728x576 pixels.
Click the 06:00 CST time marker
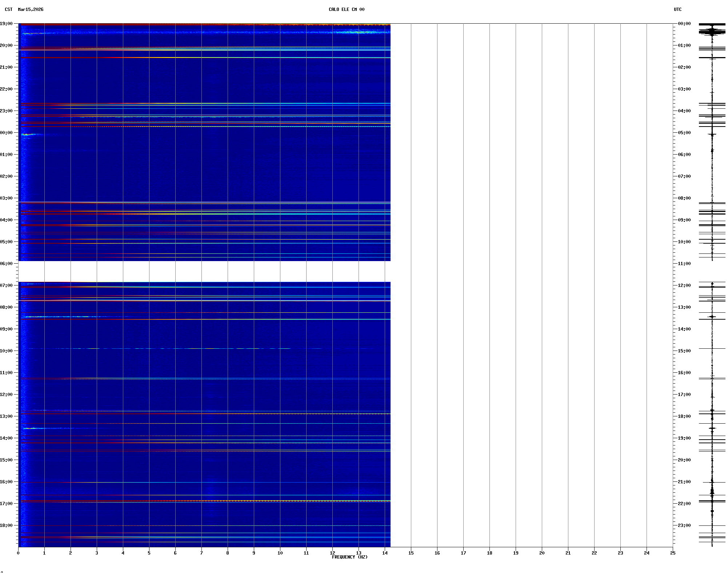(6, 264)
